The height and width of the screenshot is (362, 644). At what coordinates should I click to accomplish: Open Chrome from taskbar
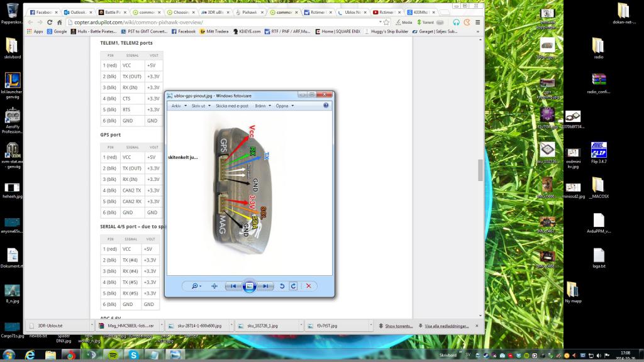coord(70,354)
